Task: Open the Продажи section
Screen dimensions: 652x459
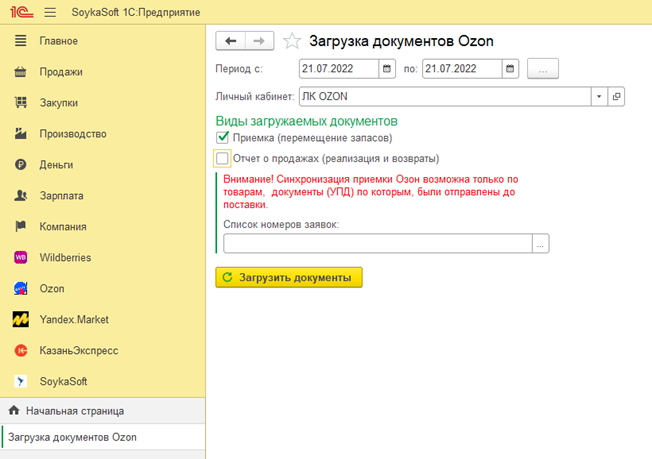Action: pos(61,72)
